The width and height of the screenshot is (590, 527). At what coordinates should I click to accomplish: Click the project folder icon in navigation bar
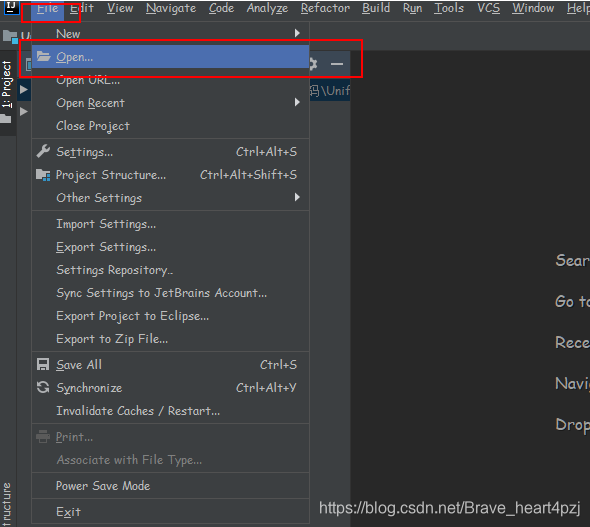pos(10,37)
